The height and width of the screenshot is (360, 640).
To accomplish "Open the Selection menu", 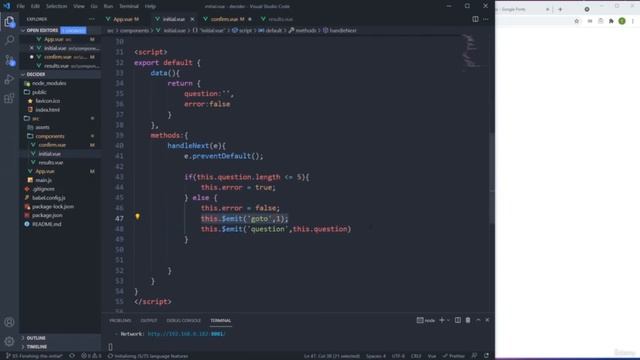I will [56, 6].
